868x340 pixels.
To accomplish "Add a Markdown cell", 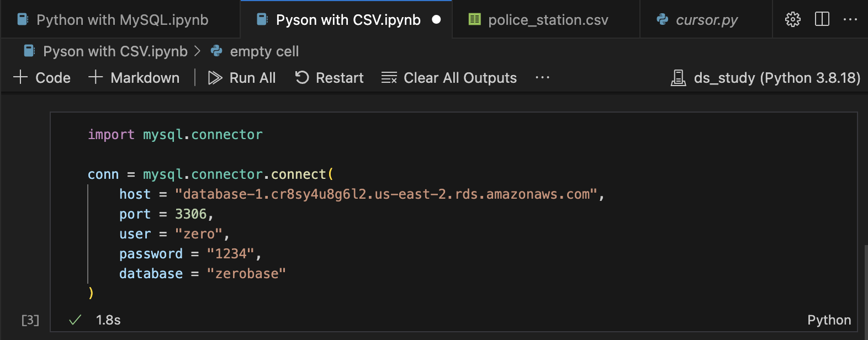I will click(134, 78).
